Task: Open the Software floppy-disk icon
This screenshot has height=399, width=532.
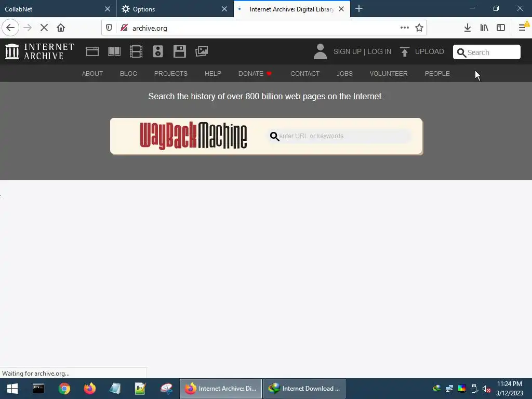Action: tap(179, 51)
